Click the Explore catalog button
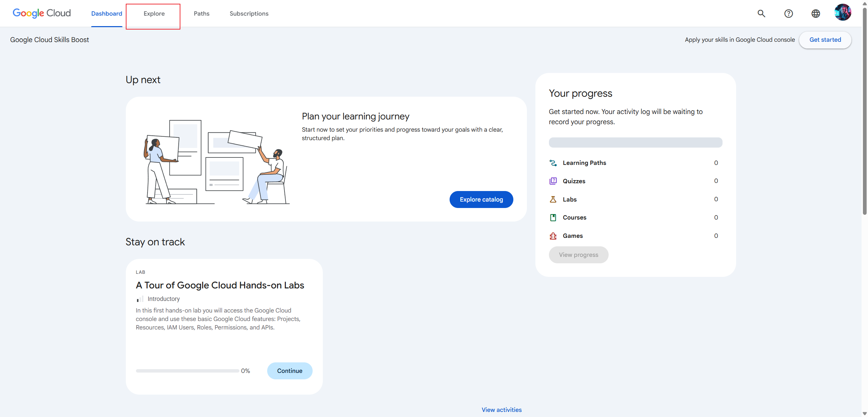 point(481,200)
